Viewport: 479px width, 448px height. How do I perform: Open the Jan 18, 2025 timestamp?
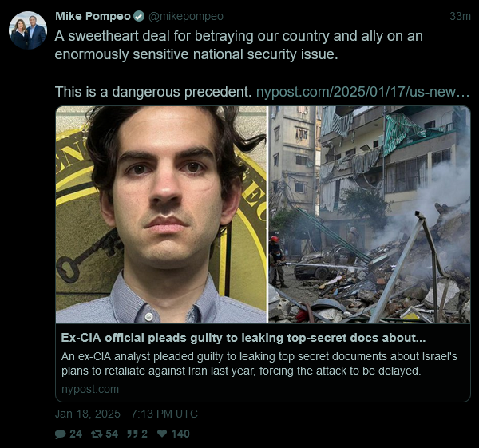click(x=126, y=414)
